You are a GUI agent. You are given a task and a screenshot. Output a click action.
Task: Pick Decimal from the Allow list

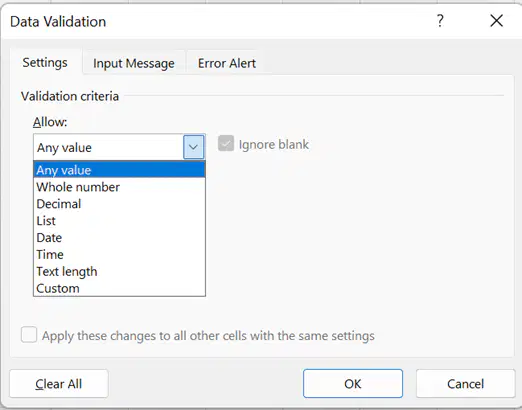(x=119, y=204)
